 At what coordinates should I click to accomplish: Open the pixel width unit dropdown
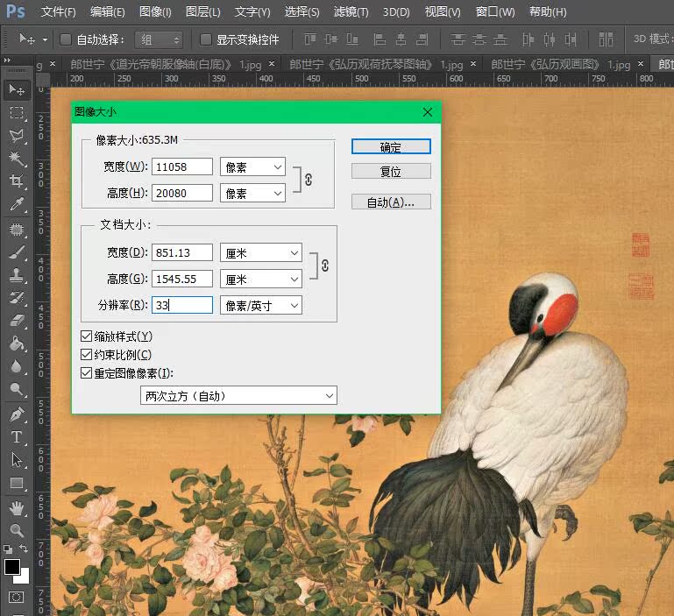[x=252, y=166]
